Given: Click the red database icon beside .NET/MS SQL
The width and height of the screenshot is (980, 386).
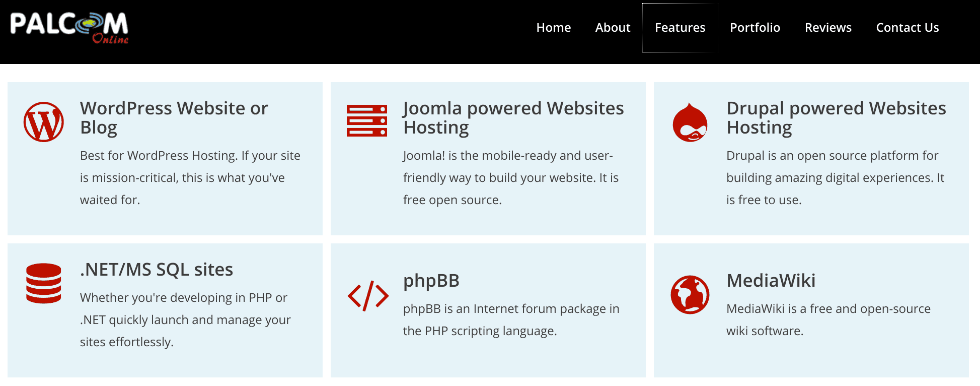Looking at the screenshot, I should [44, 283].
